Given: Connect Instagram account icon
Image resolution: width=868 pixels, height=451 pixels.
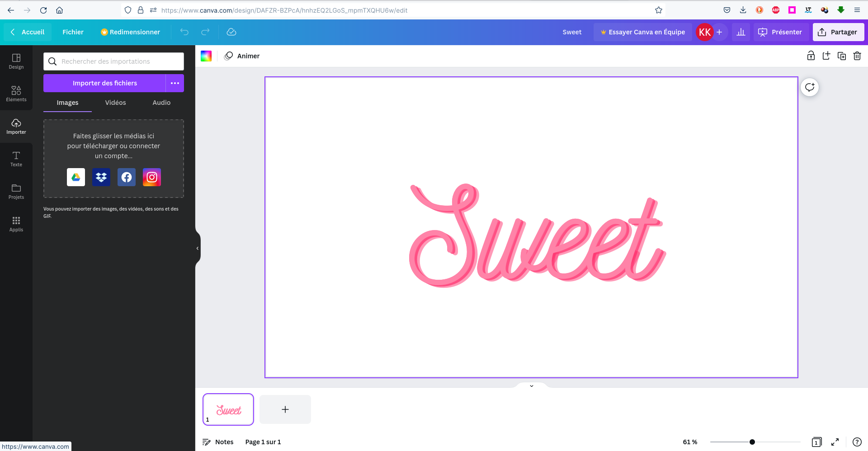Looking at the screenshot, I should click(x=152, y=177).
